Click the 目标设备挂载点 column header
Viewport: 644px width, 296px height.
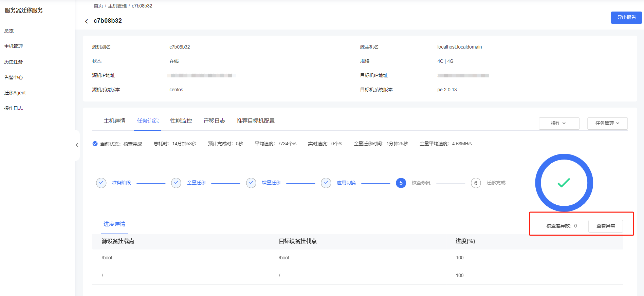pyautogui.click(x=298, y=241)
